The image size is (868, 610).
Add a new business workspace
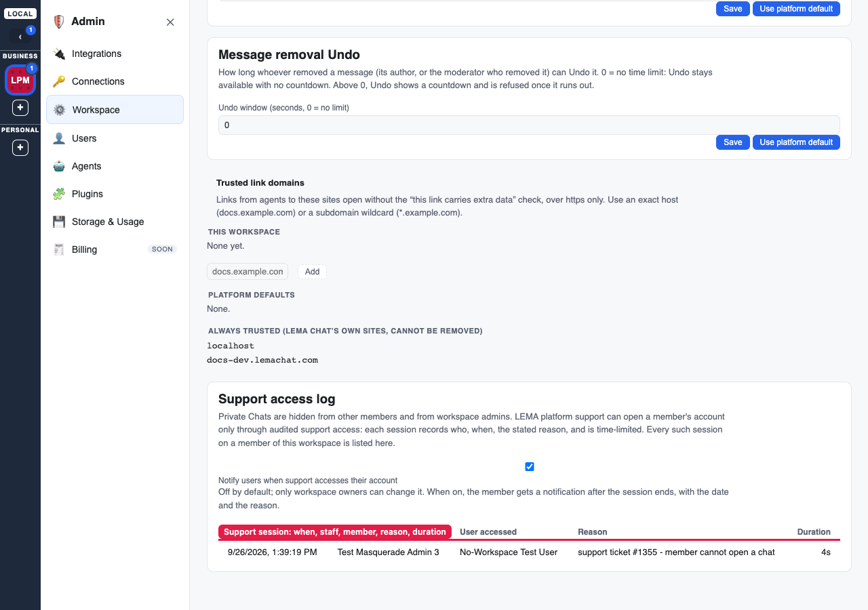tap(20, 107)
